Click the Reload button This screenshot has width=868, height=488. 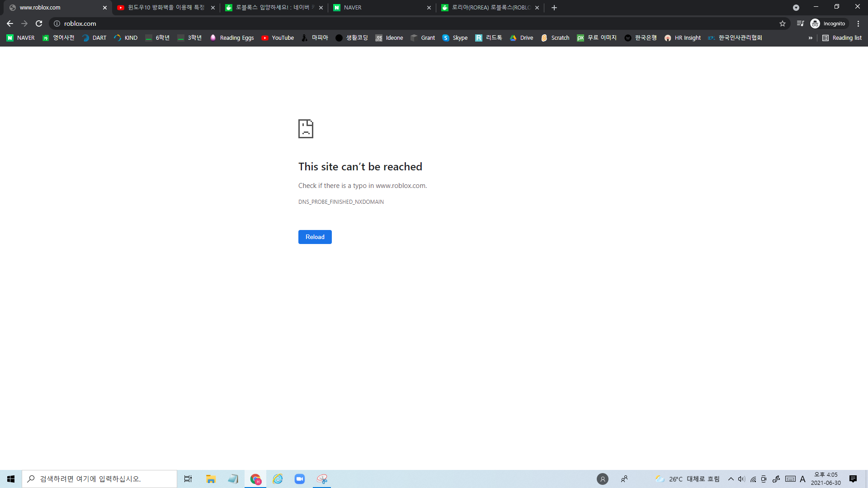(x=315, y=237)
